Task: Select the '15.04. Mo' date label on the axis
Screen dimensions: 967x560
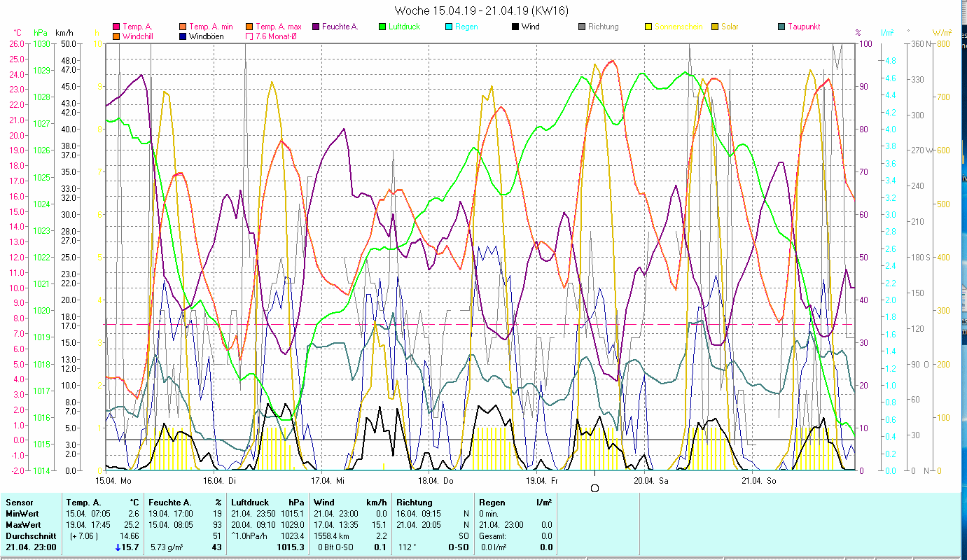Action: [113, 480]
